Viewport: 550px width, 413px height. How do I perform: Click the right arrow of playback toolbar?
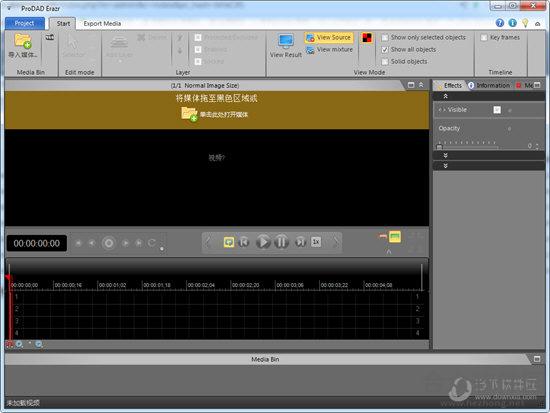tap(336, 242)
